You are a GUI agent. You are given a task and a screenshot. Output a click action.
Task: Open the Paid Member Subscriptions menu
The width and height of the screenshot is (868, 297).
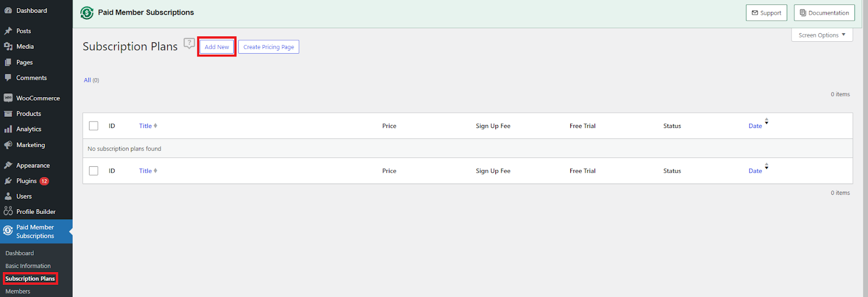(36, 231)
